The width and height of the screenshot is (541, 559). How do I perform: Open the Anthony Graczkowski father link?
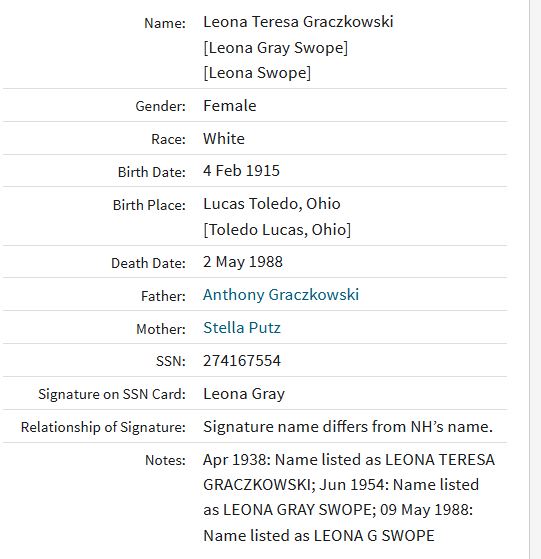[x=281, y=295]
